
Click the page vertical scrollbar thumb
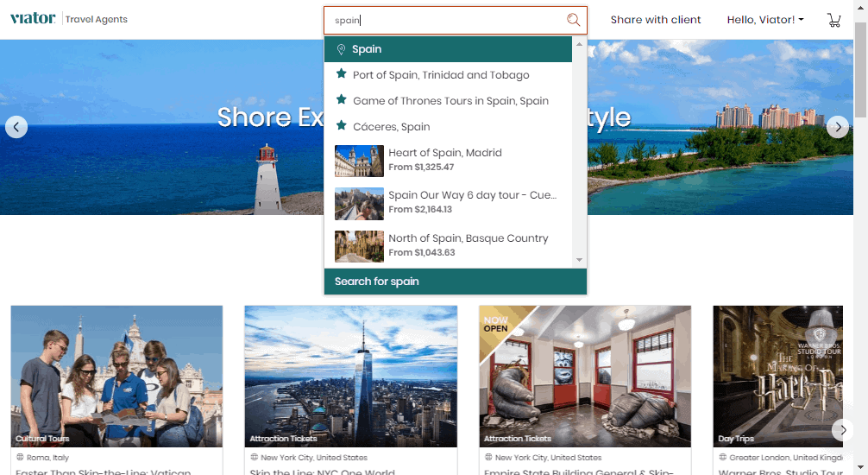click(x=860, y=69)
